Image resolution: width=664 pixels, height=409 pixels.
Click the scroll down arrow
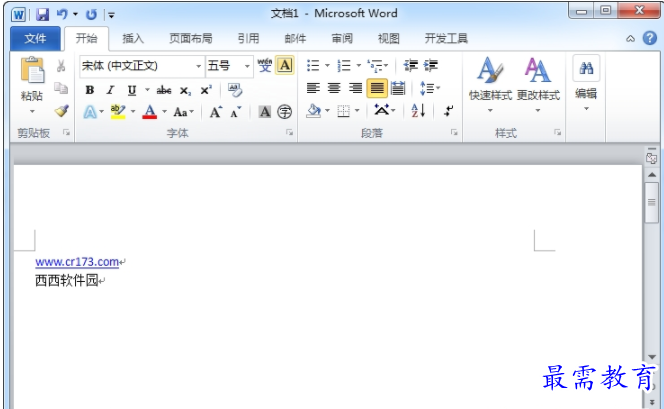(x=652, y=357)
